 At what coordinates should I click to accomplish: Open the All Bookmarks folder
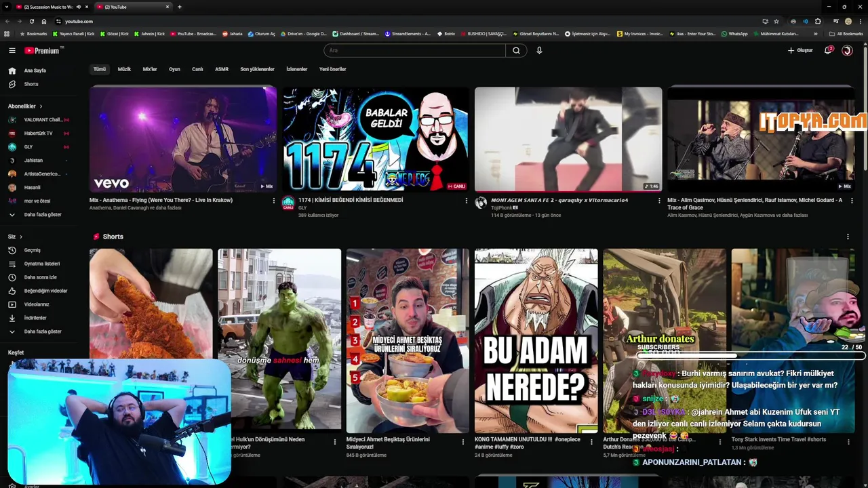point(846,34)
